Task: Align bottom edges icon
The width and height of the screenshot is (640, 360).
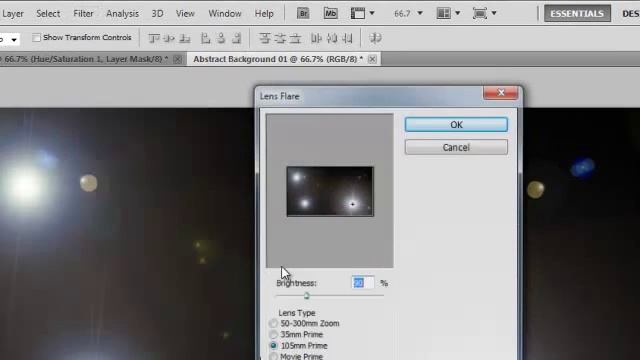Action: 184,38
